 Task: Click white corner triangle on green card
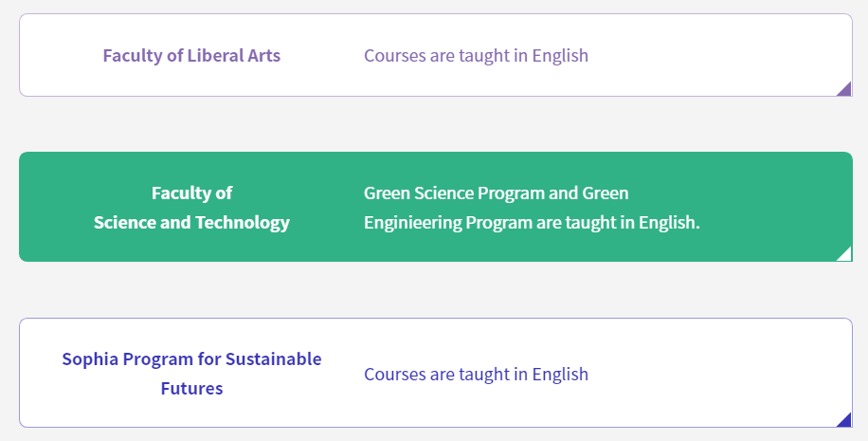point(846,255)
